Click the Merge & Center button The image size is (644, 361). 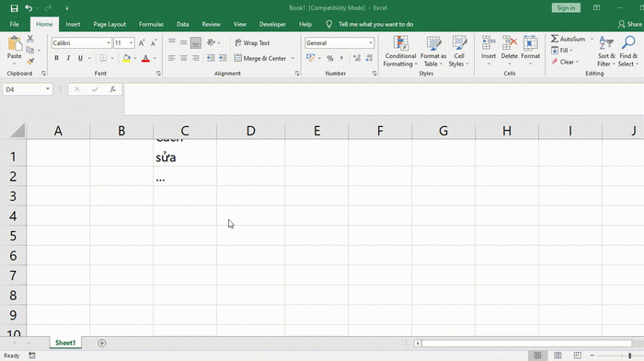coord(260,58)
